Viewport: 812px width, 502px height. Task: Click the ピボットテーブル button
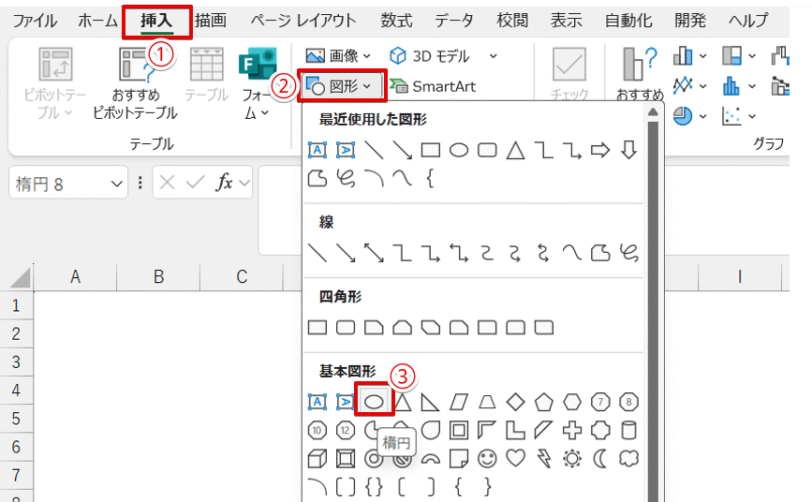click(x=55, y=83)
